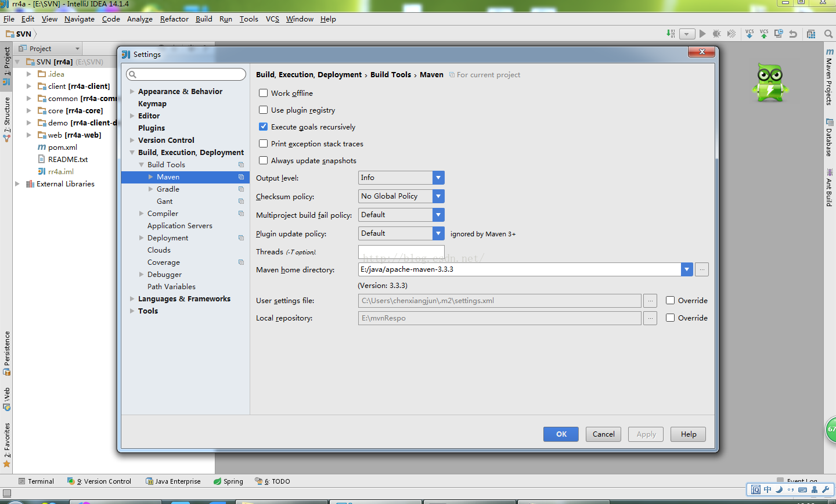Click the Terminal tool window button
This screenshot has width=836, height=504.
coord(37,481)
